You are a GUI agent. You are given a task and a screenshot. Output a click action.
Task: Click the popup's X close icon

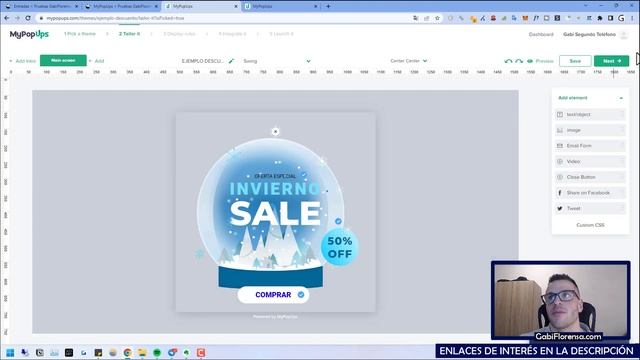point(276,131)
